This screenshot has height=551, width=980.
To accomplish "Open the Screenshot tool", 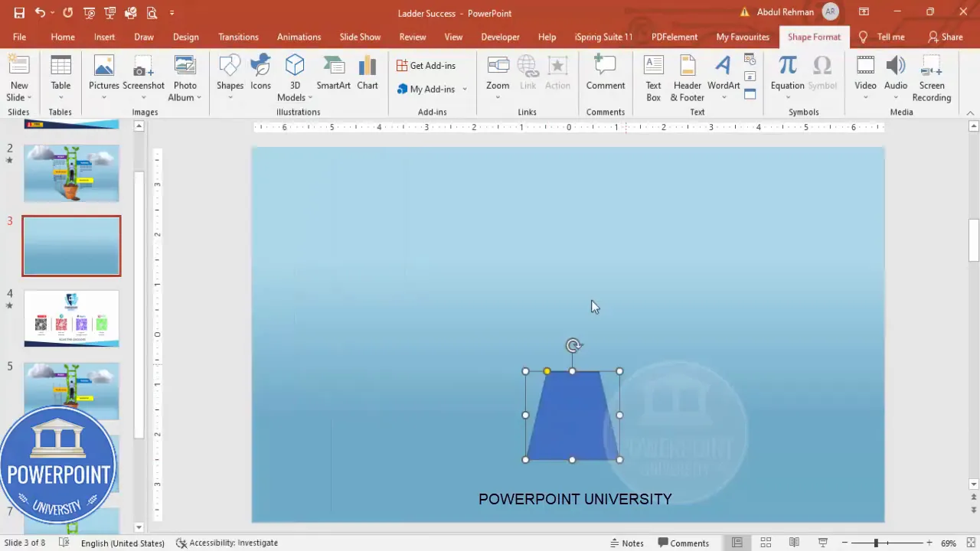I will pos(143,78).
